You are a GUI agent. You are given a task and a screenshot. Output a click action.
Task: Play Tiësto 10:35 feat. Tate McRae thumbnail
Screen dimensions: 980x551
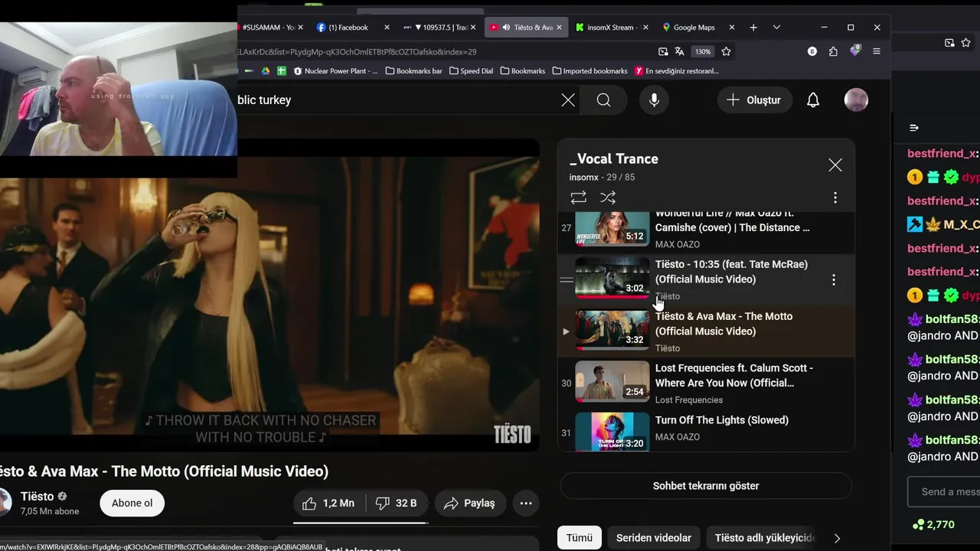pyautogui.click(x=612, y=277)
